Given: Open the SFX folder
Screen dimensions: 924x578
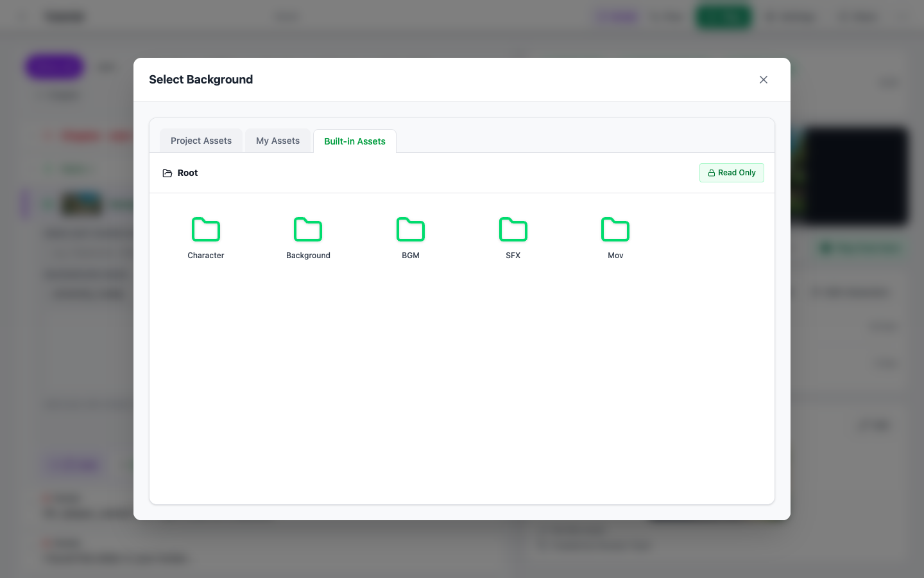Looking at the screenshot, I should pyautogui.click(x=513, y=238).
